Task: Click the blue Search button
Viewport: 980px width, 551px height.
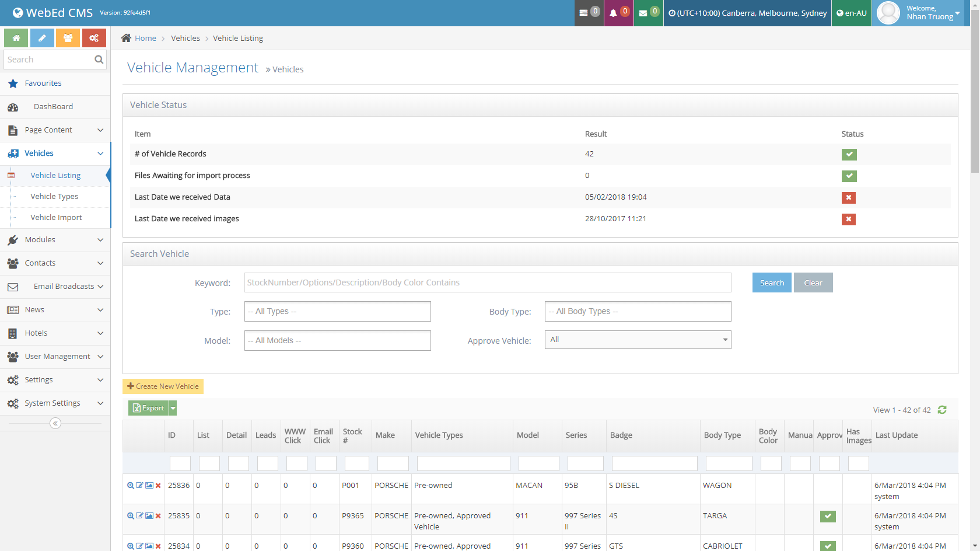Action: (772, 283)
